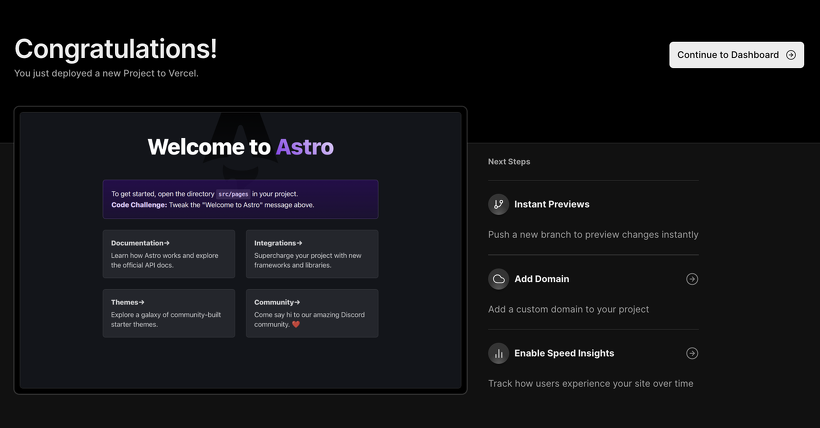820x428 pixels.
Task: Click "Add a custom domain to your project" text
Action: [x=568, y=309]
